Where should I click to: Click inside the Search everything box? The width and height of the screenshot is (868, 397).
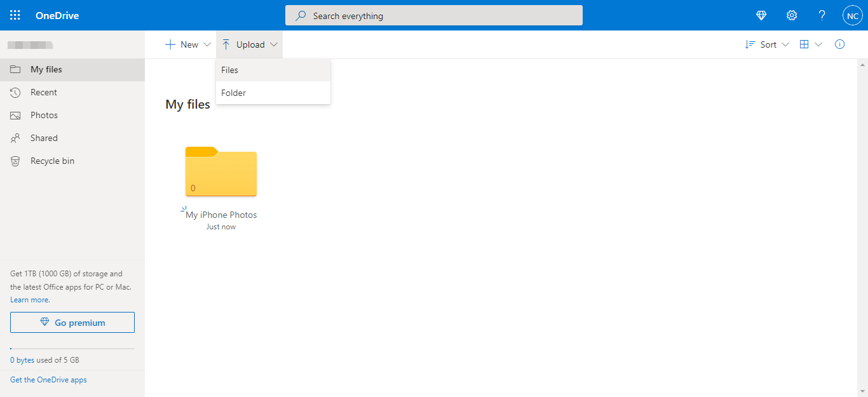(434, 15)
